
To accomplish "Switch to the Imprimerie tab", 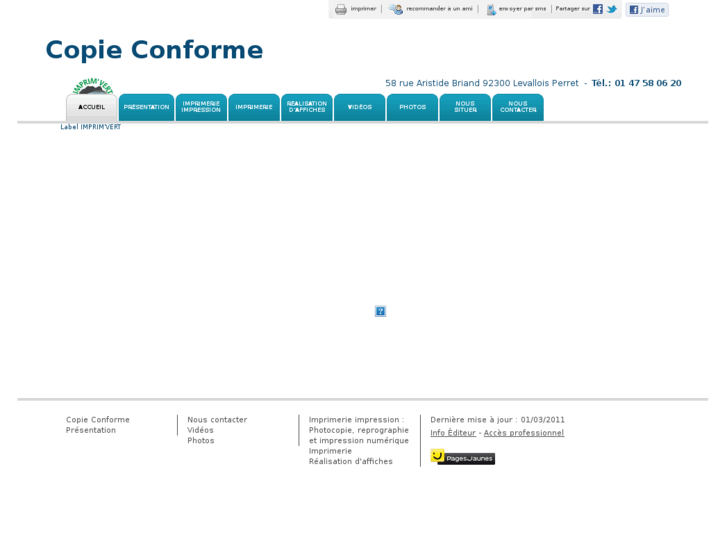I will coord(254,107).
